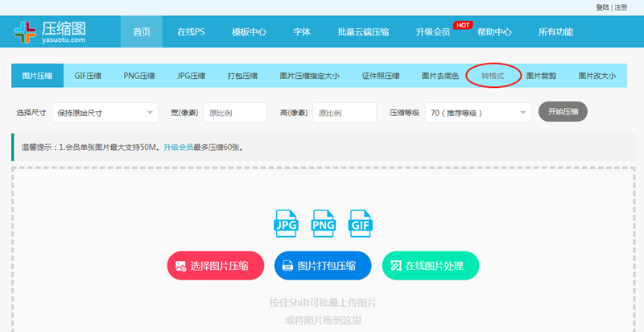Screen dimensions: 644x332
Task: Open 模板中心 in the navigation bar
Action: [249, 32]
